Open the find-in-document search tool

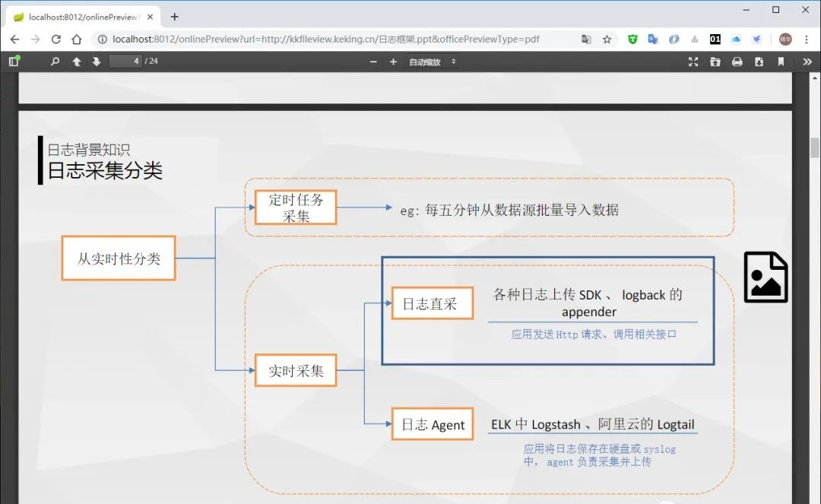click(x=55, y=62)
